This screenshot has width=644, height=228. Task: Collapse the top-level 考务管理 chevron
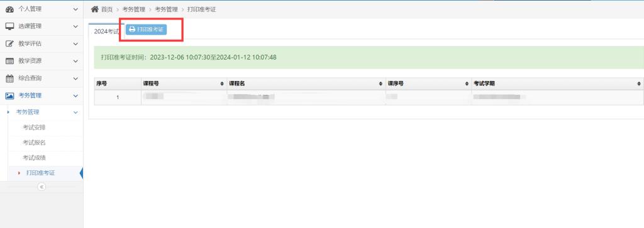pyautogui.click(x=75, y=95)
